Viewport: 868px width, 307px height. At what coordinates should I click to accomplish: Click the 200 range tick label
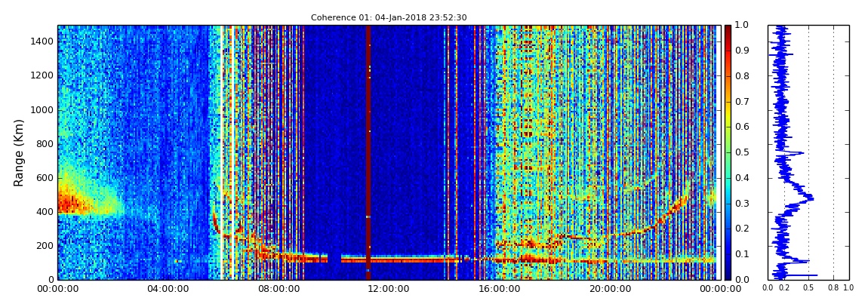coord(45,246)
